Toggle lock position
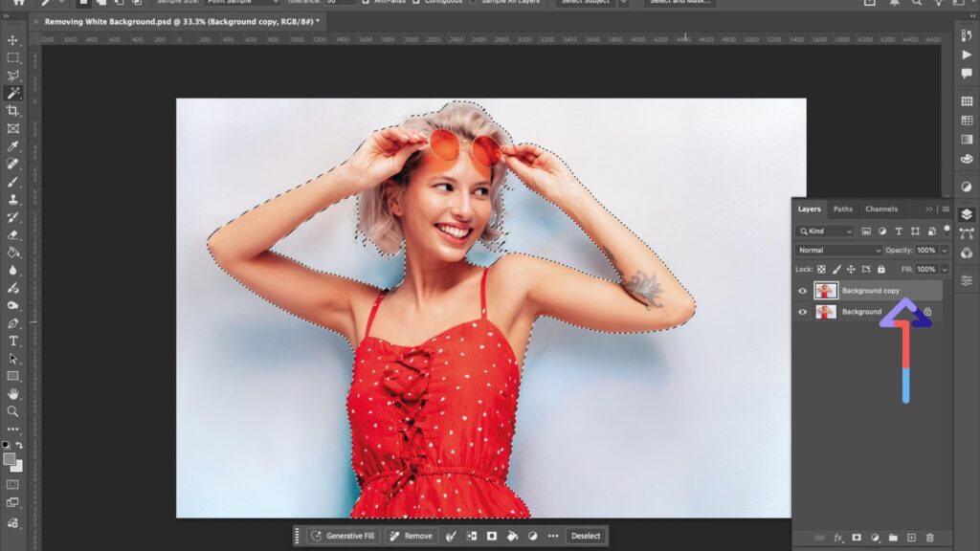 tap(851, 269)
